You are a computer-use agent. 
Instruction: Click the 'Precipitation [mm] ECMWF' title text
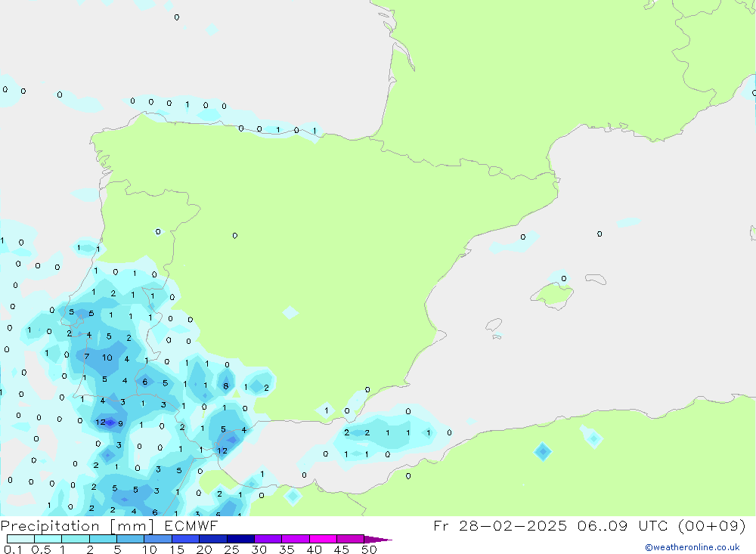[x=110, y=526]
